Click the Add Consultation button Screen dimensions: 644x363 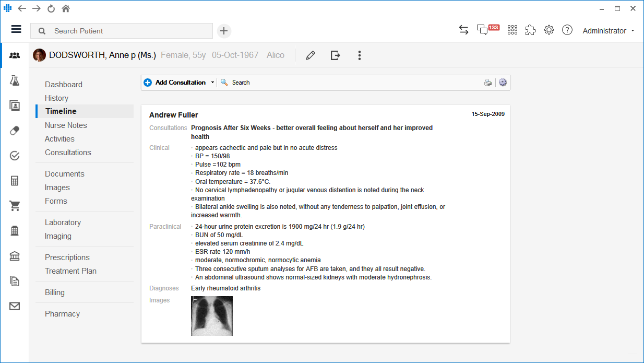click(175, 83)
